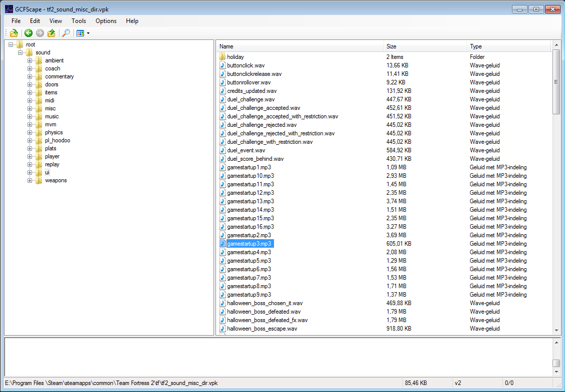This screenshot has width=565, height=392.
Task: Click the weapons folder icon in tree
Action: coord(39,180)
